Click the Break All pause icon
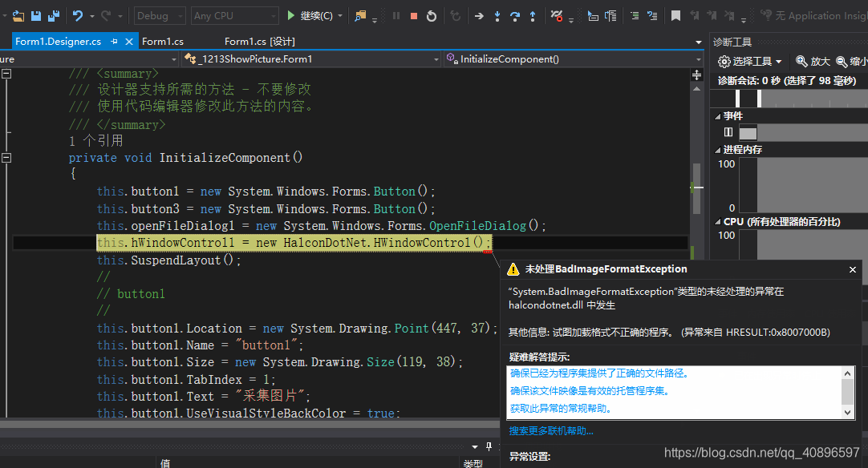 pyautogui.click(x=396, y=15)
